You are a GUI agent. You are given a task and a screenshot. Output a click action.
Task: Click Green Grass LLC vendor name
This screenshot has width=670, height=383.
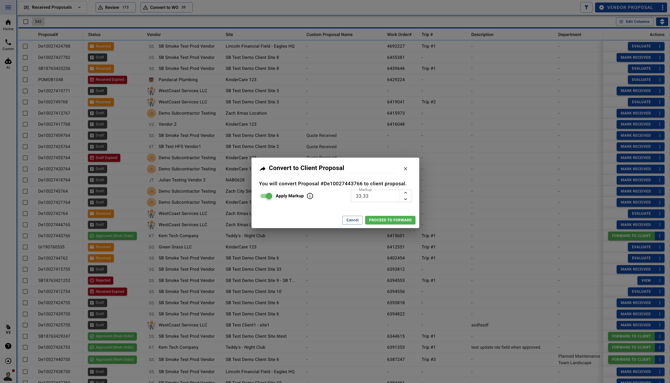[175, 247]
